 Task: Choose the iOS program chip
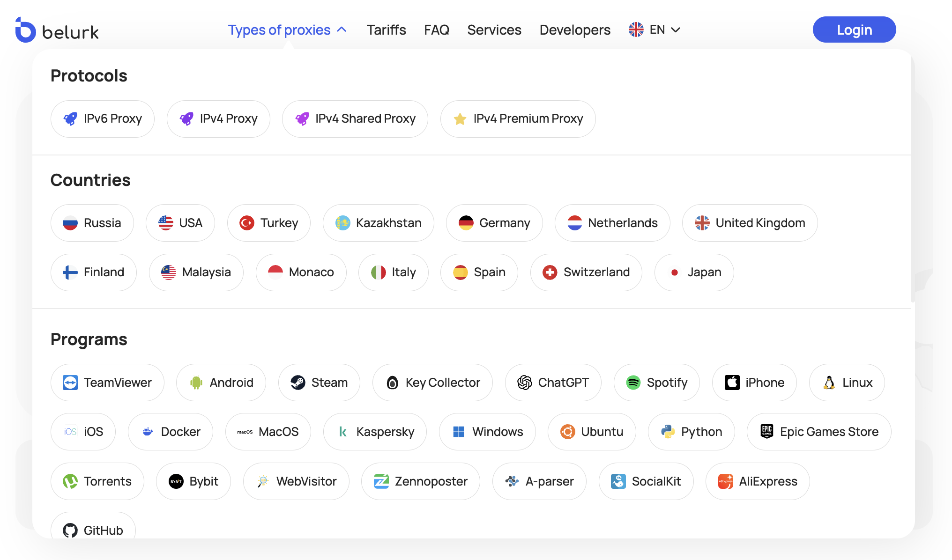(x=83, y=432)
